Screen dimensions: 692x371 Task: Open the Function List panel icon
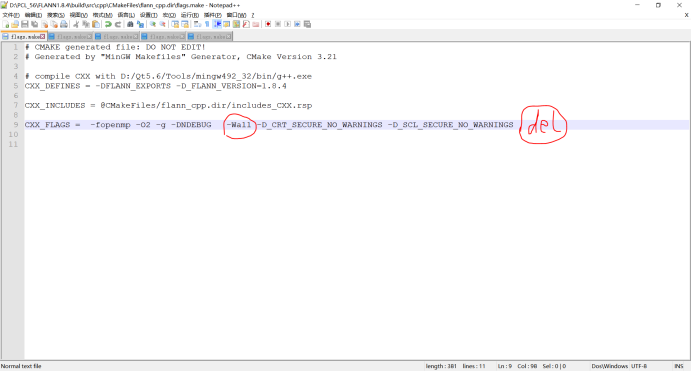click(x=246, y=24)
